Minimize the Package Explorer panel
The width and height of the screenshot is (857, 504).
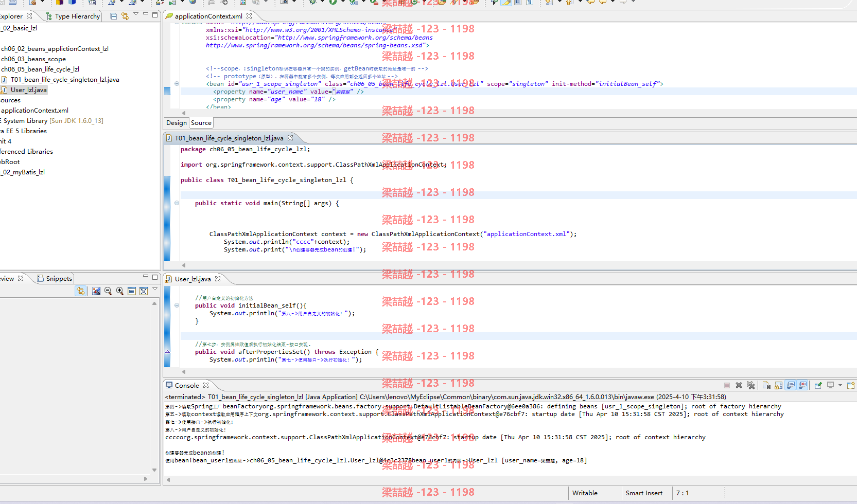tap(146, 14)
